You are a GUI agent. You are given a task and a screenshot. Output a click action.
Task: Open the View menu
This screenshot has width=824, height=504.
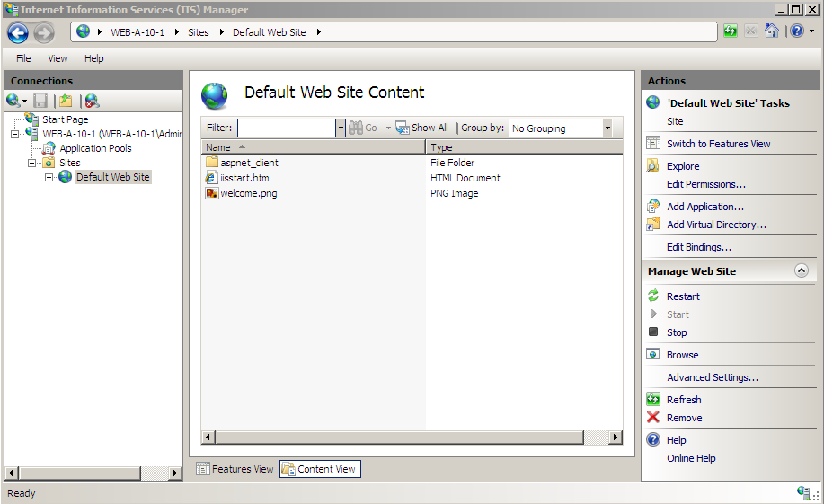point(58,58)
